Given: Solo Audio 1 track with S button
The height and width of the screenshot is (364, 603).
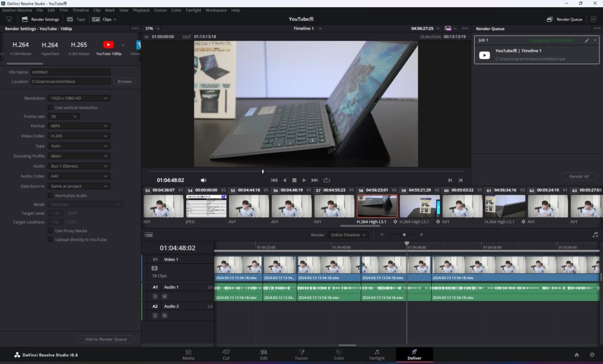Looking at the screenshot, I should click(x=155, y=296).
